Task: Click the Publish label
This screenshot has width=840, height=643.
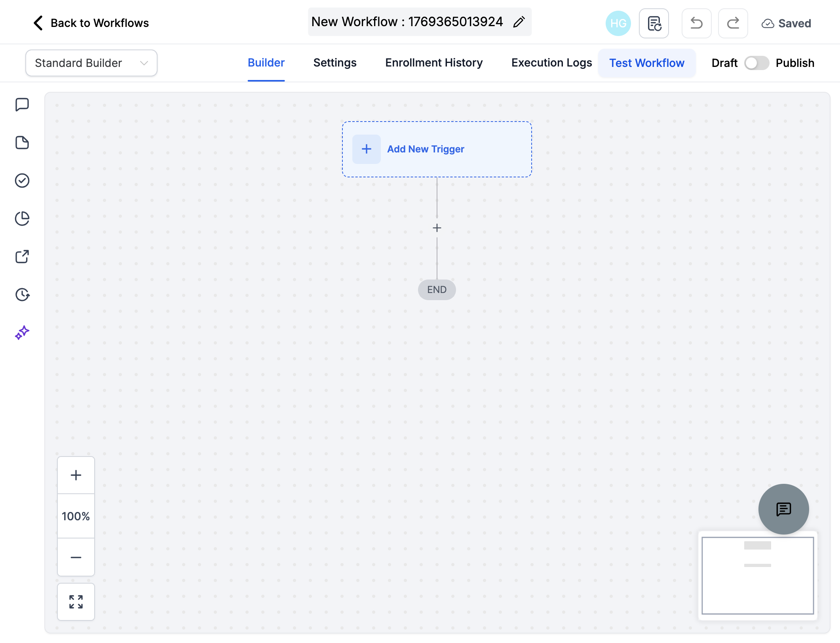Action: pos(795,63)
